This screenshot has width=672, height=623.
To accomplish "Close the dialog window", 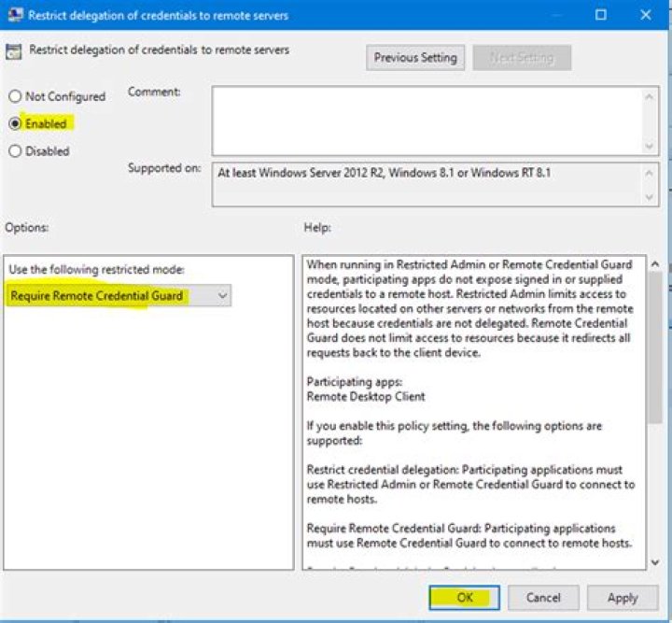I will 646,15.
